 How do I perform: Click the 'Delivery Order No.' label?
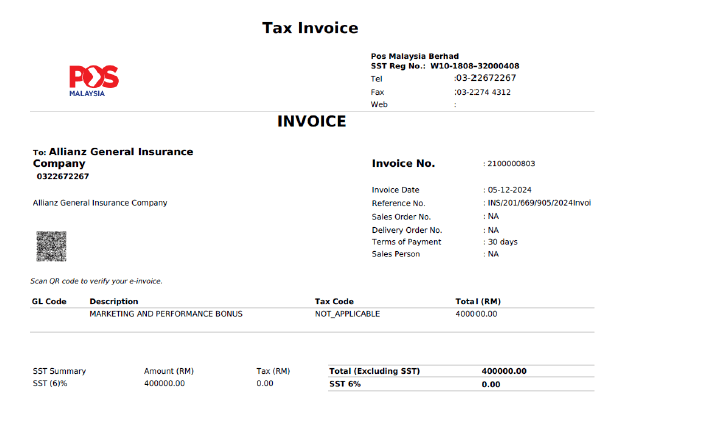click(407, 230)
